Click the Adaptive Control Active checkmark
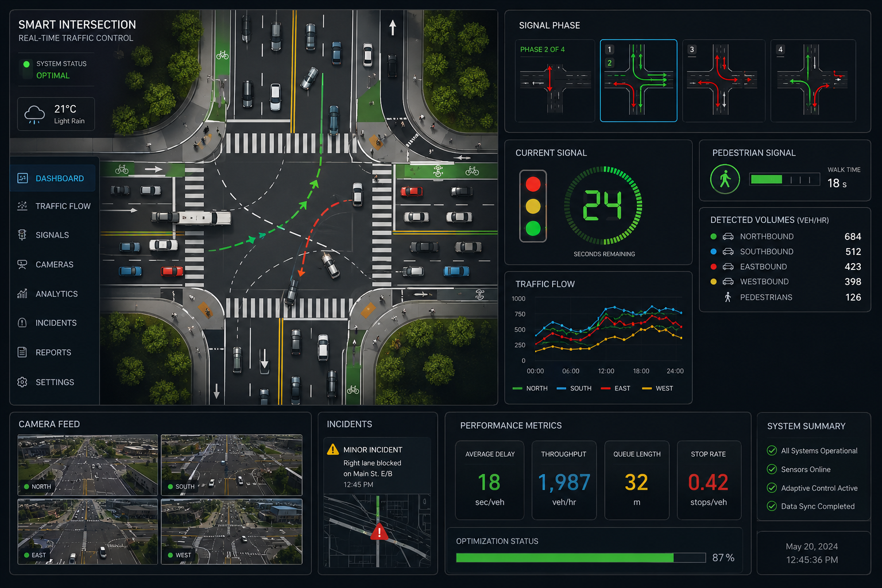The height and width of the screenshot is (588, 882). (x=772, y=488)
